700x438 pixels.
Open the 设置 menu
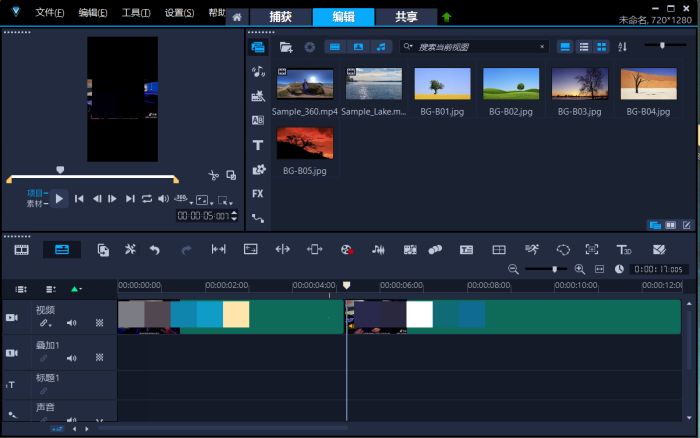click(x=179, y=13)
